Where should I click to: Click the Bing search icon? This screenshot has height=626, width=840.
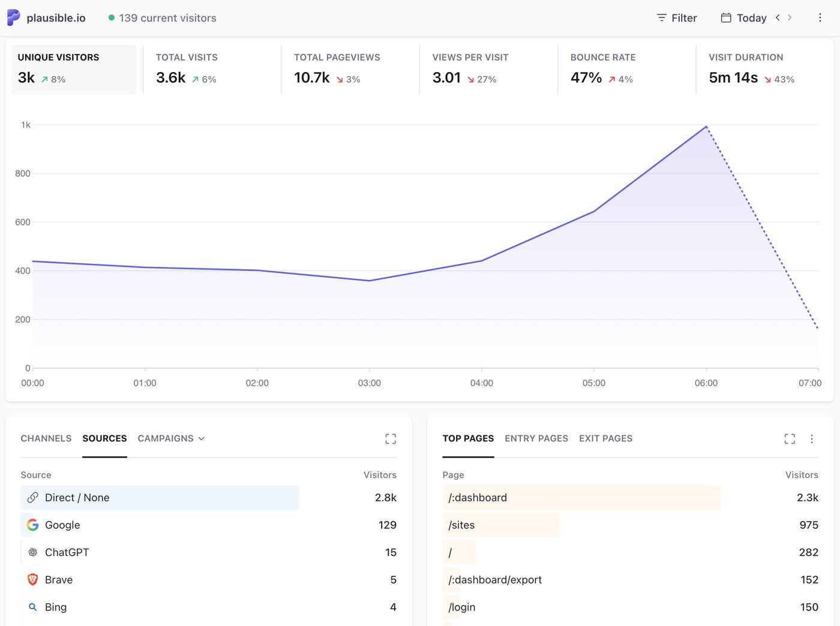coord(33,607)
